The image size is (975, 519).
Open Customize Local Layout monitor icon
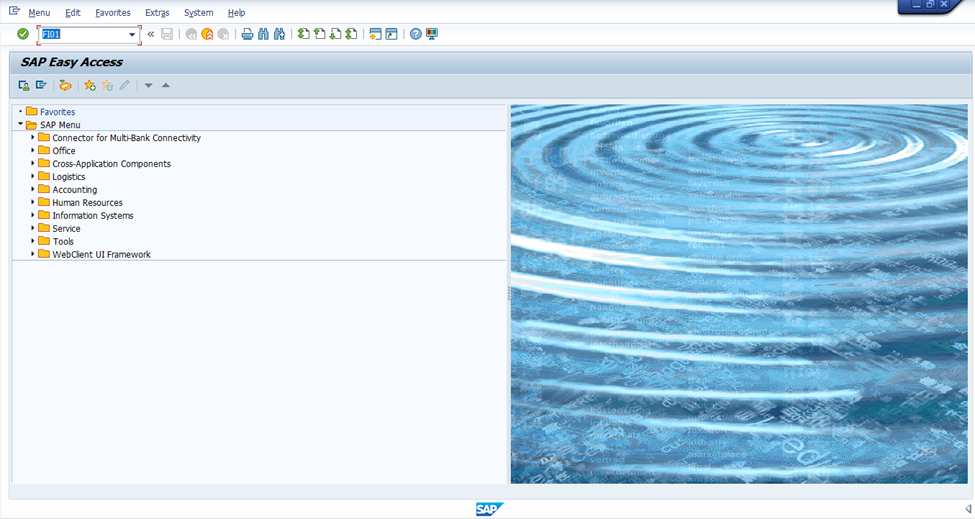[432, 34]
